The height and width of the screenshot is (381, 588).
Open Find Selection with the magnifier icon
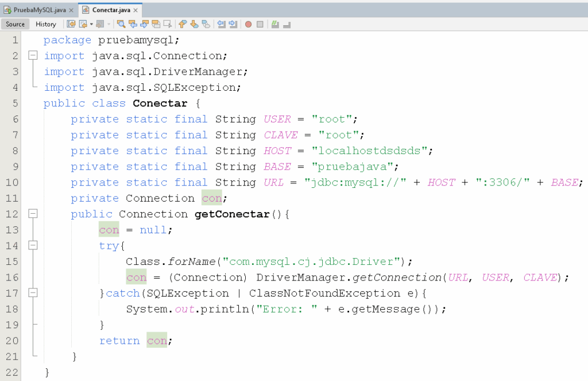tap(121, 24)
